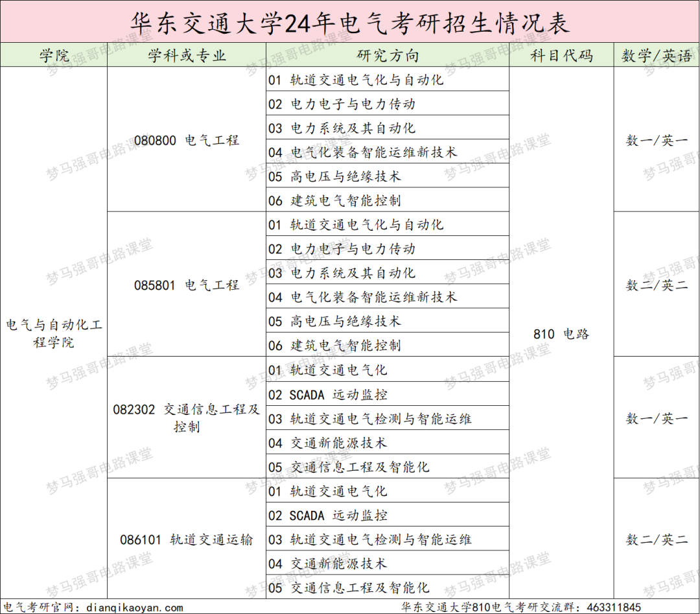Select the 科目代码 column header

560,55
